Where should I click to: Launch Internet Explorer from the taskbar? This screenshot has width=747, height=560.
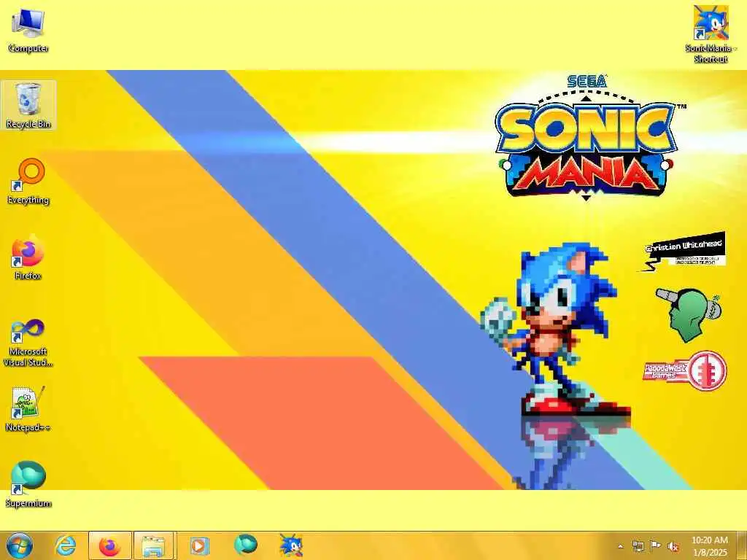(x=65, y=545)
